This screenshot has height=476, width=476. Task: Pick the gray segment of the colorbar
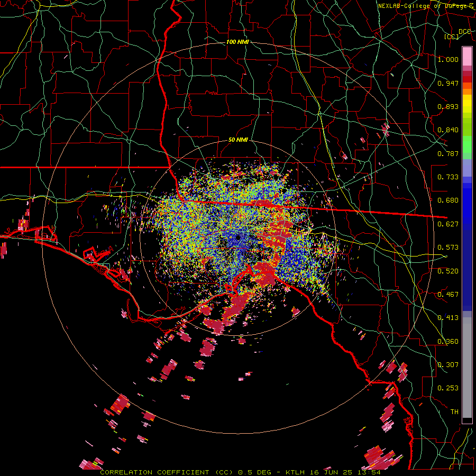coord(467,368)
